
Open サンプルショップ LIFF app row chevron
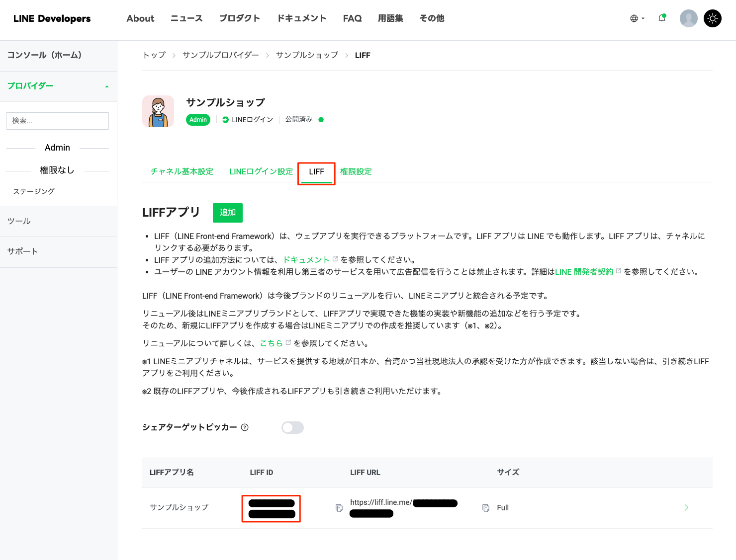686,507
